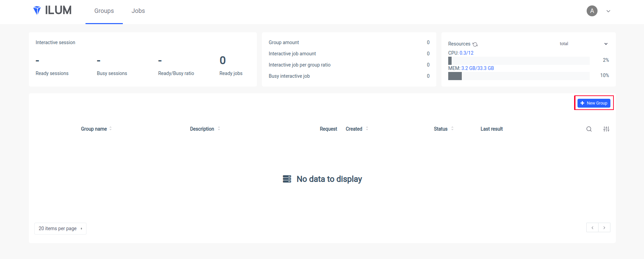
Task: Click the Ready jobs value 0
Action: [x=223, y=60]
